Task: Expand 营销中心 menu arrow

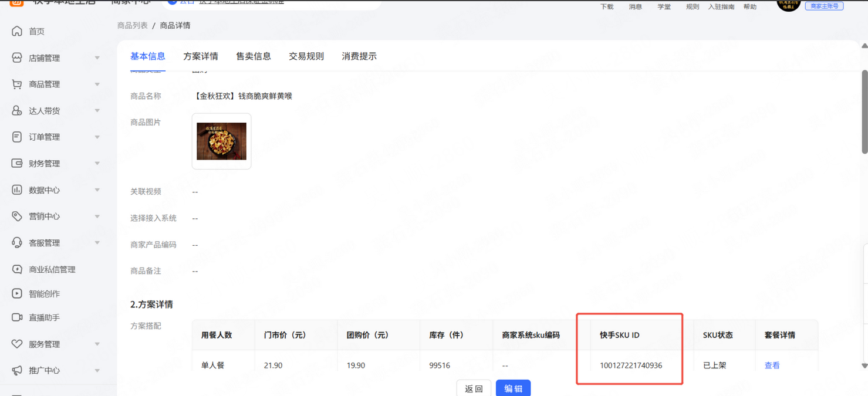Action: tap(97, 216)
